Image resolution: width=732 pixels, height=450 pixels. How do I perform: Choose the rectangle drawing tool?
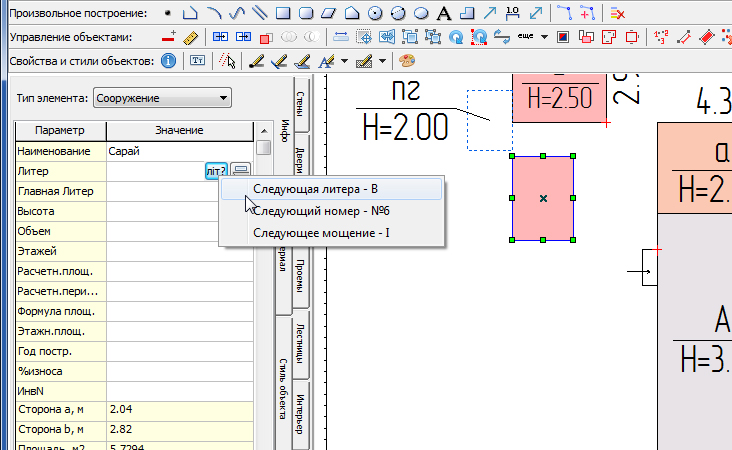[282, 13]
